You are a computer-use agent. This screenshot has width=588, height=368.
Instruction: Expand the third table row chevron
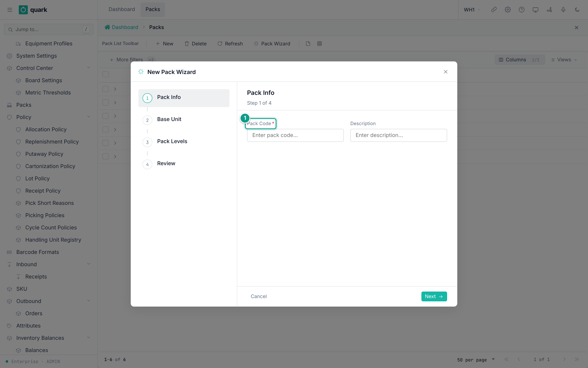115,116
